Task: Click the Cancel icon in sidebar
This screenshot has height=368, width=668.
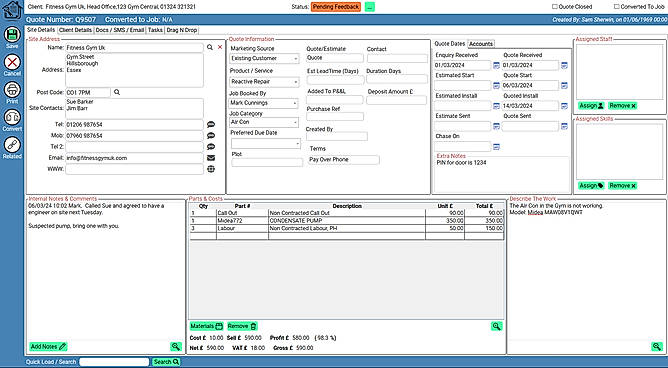Action: (12, 62)
